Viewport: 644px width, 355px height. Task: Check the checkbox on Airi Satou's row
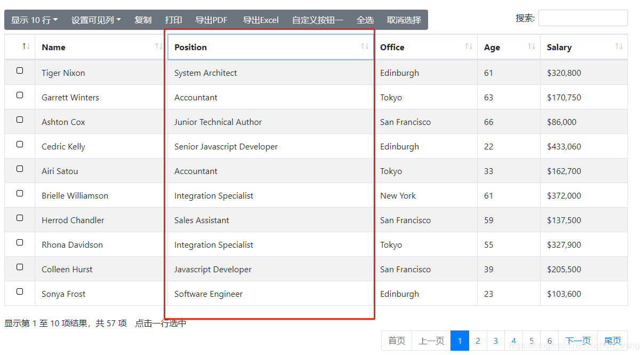point(19,168)
